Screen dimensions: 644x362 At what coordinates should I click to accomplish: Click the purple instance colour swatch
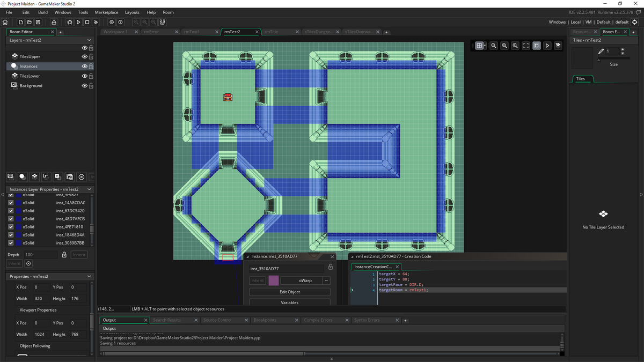point(274,280)
